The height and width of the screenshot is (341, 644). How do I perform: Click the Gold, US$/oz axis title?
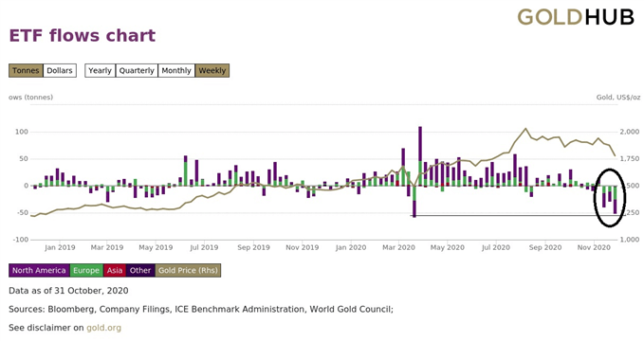(618, 98)
